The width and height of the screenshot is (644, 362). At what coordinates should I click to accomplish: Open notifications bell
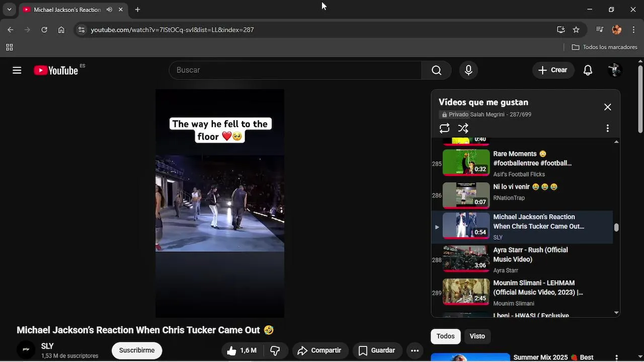pos(588,70)
